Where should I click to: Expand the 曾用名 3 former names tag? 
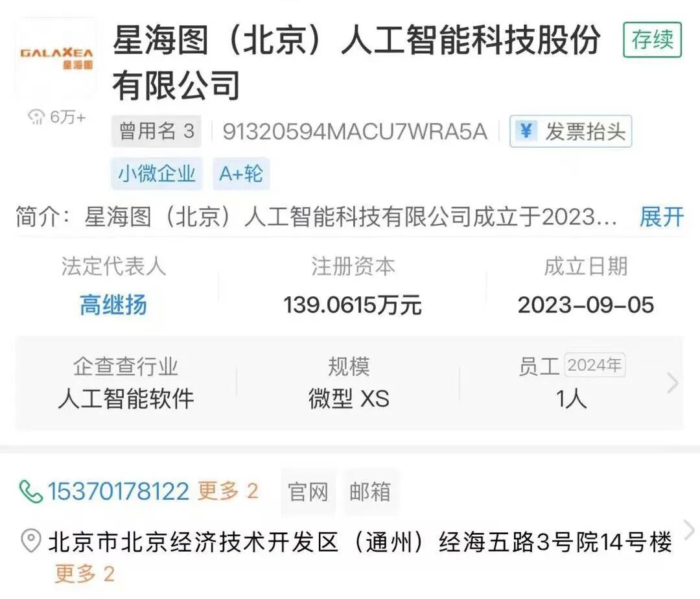pos(156,131)
